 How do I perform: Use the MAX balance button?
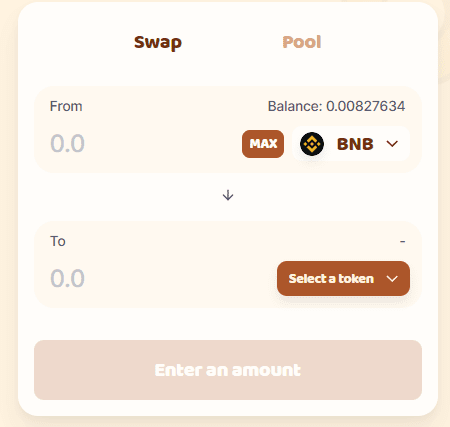263,144
